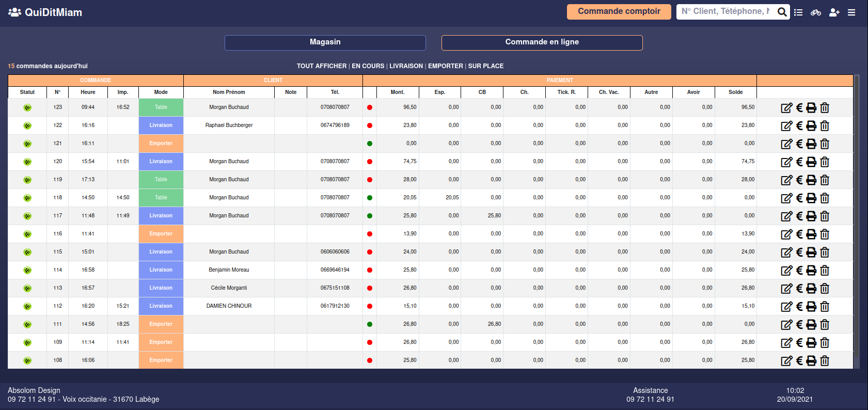Click the Table mode cell of order 119
Image resolution: width=868 pixels, height=410 pixels.
161,180
